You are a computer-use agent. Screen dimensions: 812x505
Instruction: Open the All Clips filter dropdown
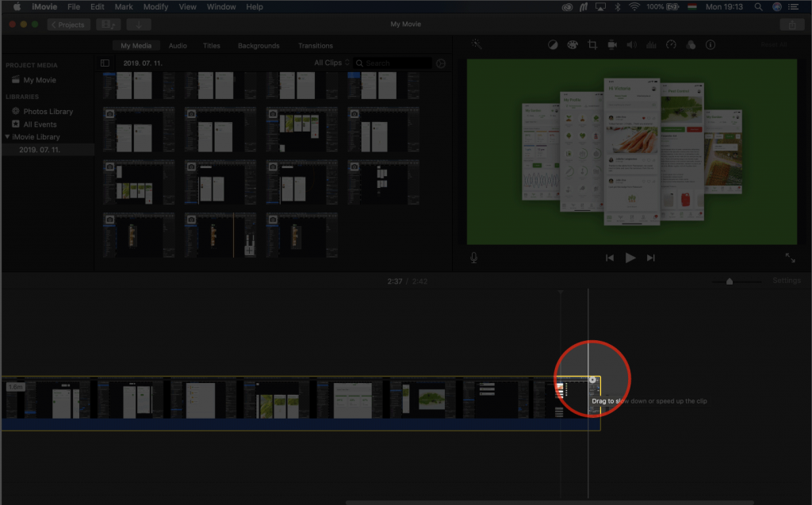[x=332, y=63]
